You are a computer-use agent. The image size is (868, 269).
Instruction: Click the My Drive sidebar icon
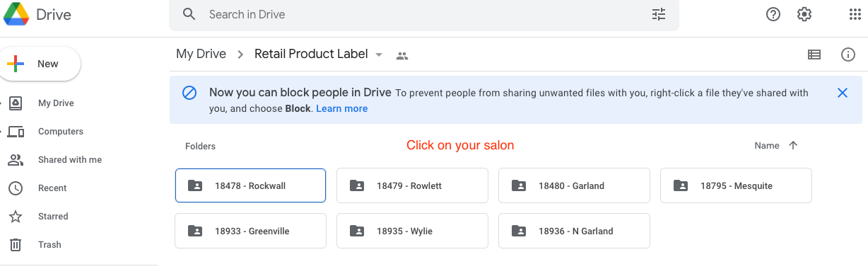[16, 103]
